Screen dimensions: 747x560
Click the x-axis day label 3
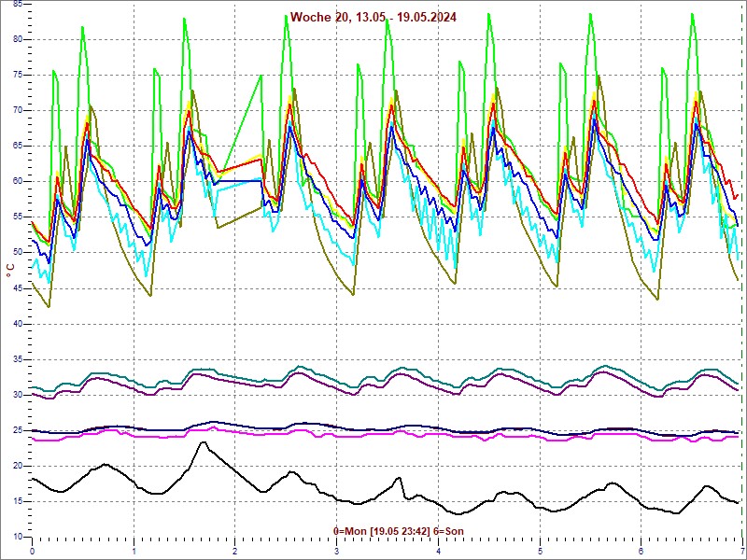coord(337,552)
